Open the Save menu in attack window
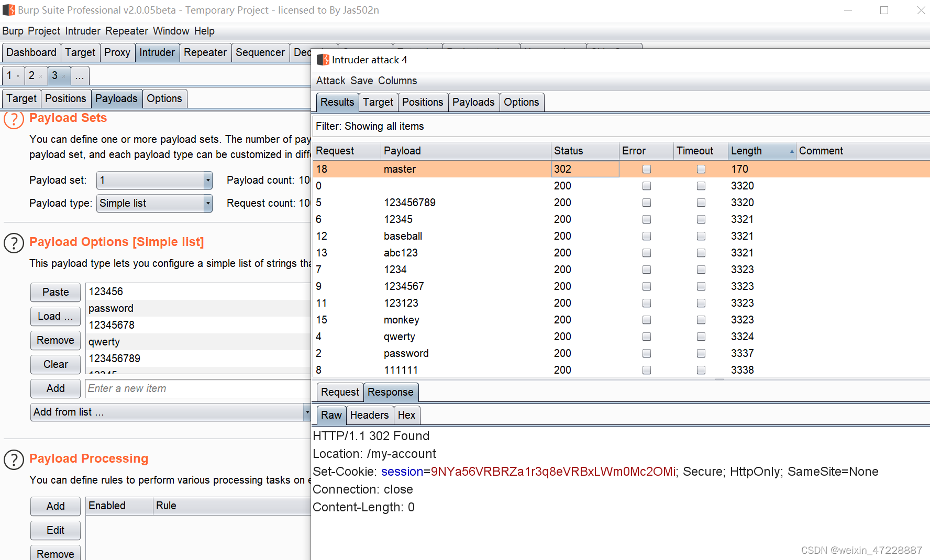 362,81
